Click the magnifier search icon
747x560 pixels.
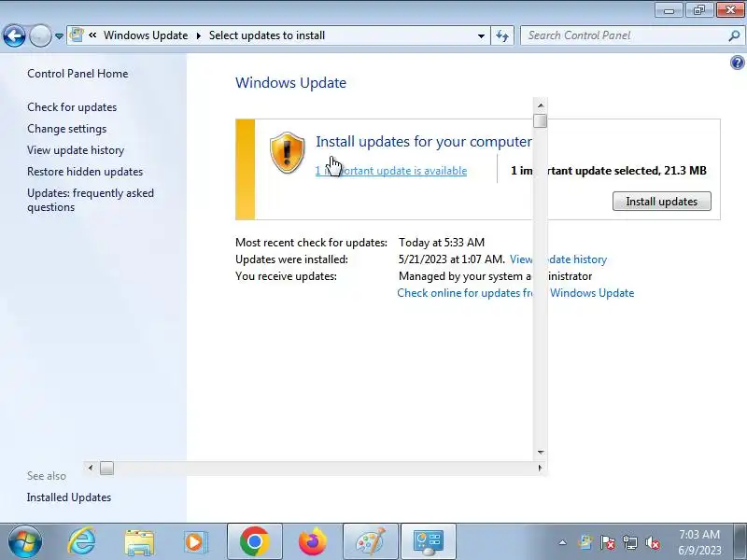pyautogui.click(x=734, y=35)
